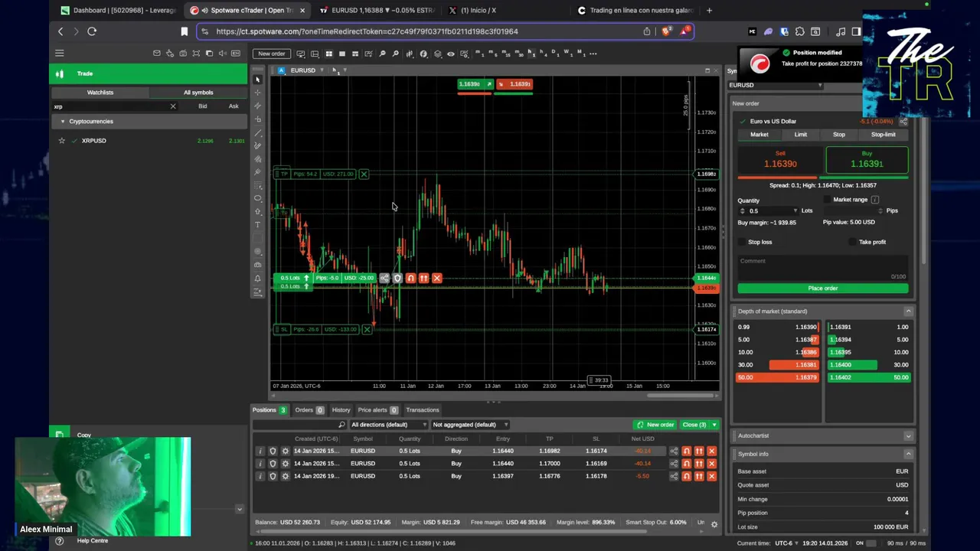This screenshot has width=980, height=551.
Task: Open the left sidebar hamburger menu
Action: pyautogui.click(x=59, y=53)
